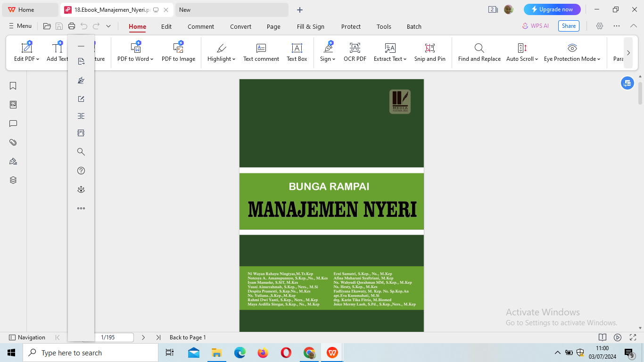Collapse the floating toolbar with the dash
644x362 pixels.
point(81,46)
